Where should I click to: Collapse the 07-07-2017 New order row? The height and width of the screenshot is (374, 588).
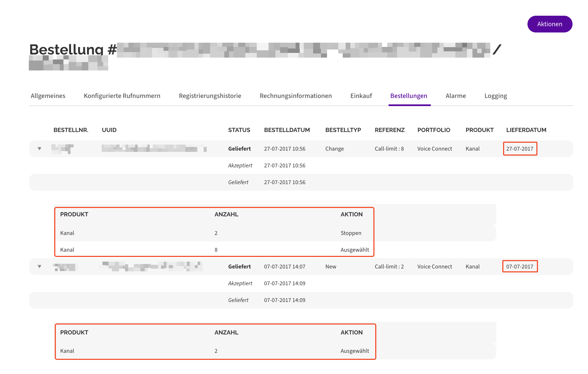(40, 267)
